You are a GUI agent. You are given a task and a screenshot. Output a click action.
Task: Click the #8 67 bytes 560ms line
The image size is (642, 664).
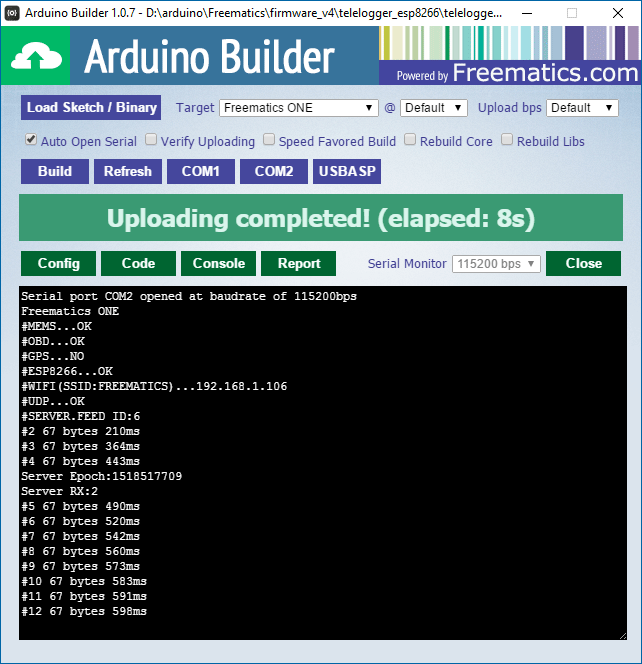[80, 551]
